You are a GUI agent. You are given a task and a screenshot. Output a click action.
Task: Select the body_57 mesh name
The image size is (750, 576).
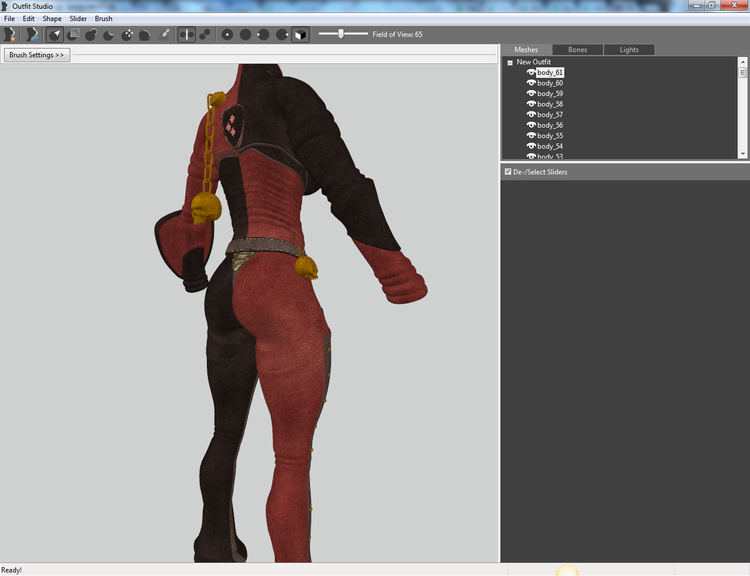pyautogui.click(x=550, y=115)
